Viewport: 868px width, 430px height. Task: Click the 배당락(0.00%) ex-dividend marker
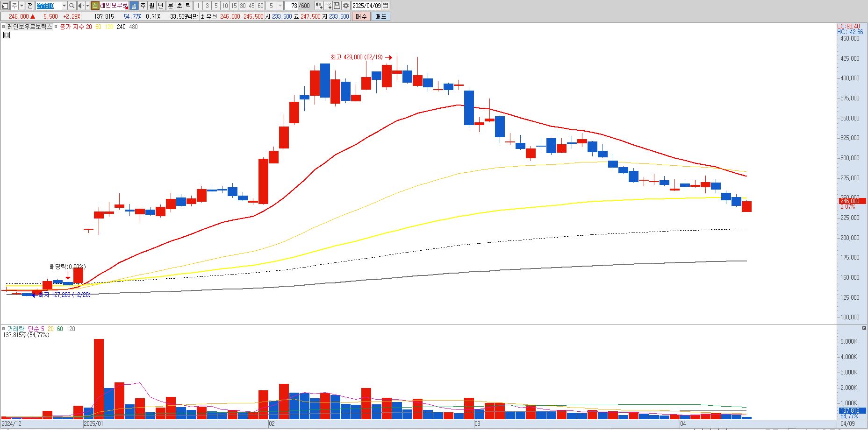pyautogui.click(x=68, y=267)
